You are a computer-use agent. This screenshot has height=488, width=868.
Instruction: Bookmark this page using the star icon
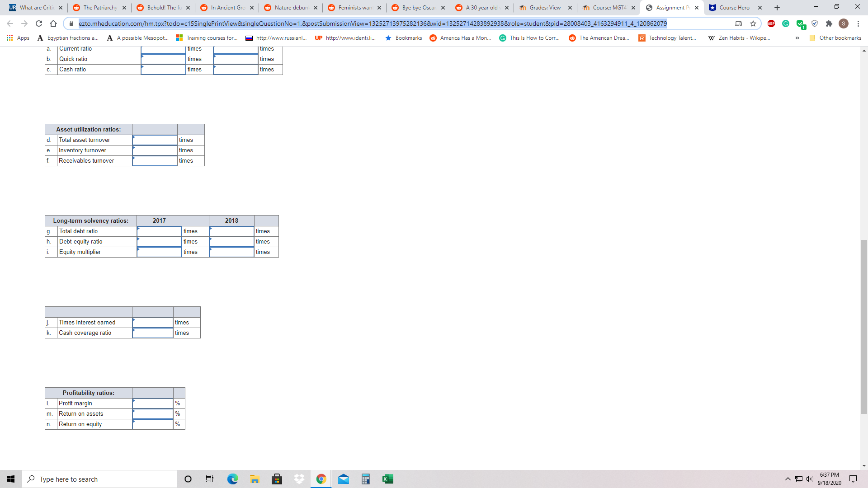754,23
